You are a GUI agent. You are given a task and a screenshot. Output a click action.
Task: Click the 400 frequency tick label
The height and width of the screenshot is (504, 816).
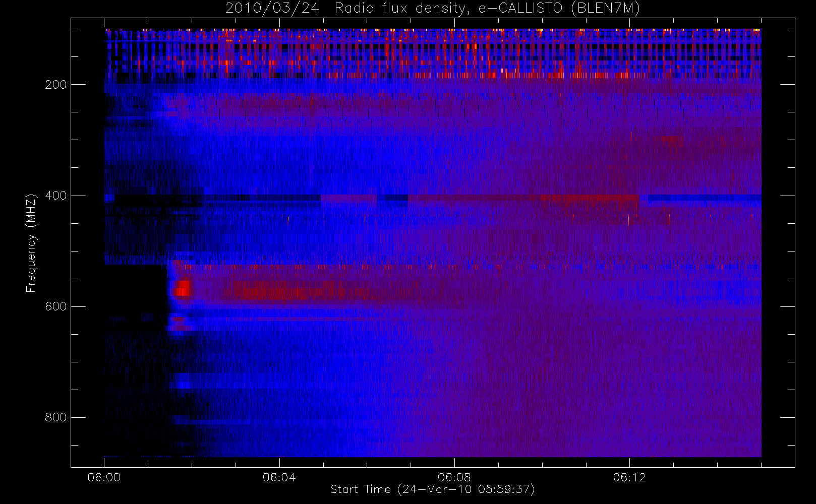pyautogui.click(x=55, y=196)
